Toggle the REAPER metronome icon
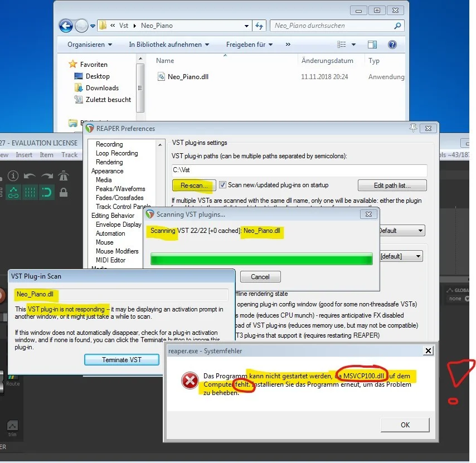Screen dimensions: 476x463 tap(64, 176)
